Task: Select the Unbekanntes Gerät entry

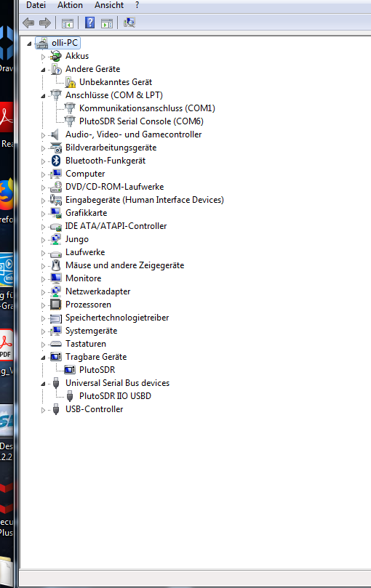Action: pos(116,82)
